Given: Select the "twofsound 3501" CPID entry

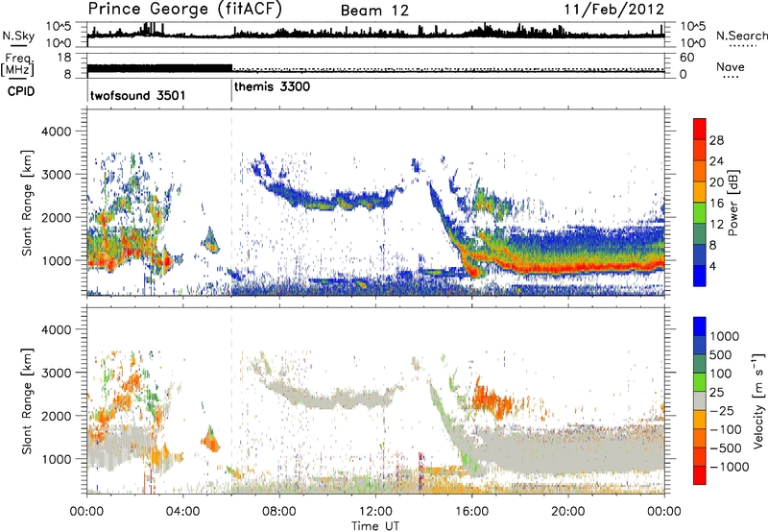Looking at the screenshot, I should point(137,95).
